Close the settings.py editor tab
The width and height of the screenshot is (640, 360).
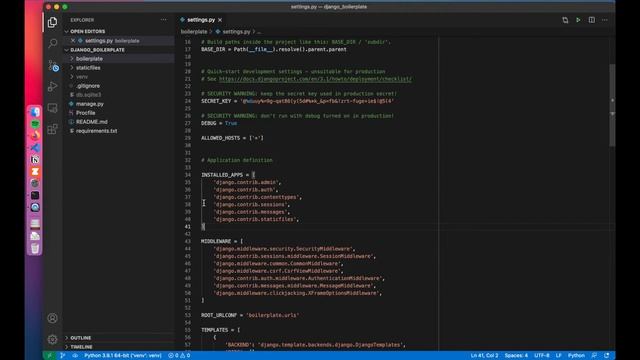220,20
